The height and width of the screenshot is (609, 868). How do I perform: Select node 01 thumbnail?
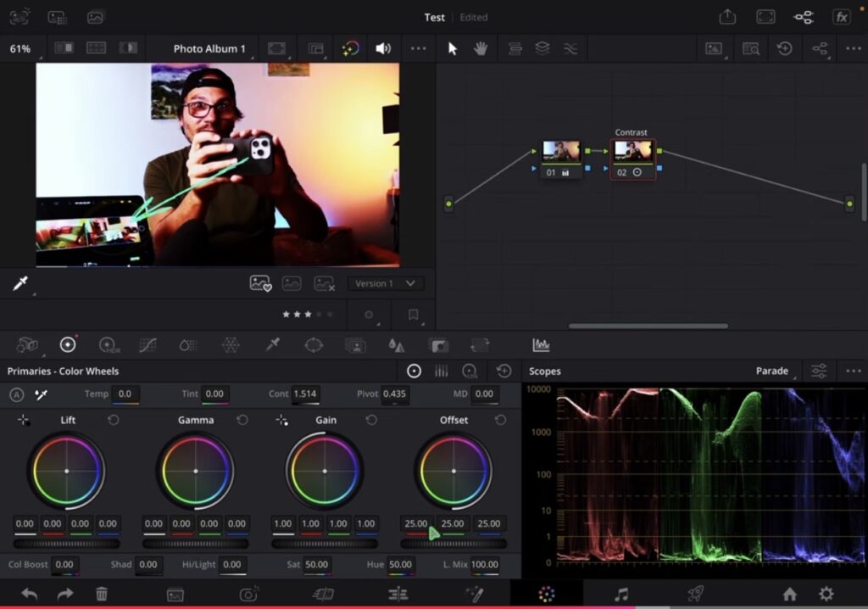click(561, 153)
